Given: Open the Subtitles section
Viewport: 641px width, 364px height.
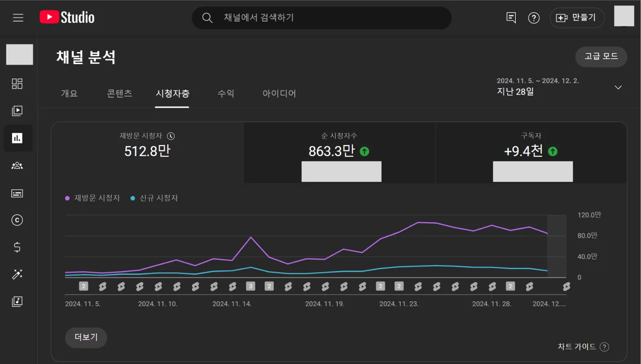Looking at the screenshot, I should click(x=18, y=193).
